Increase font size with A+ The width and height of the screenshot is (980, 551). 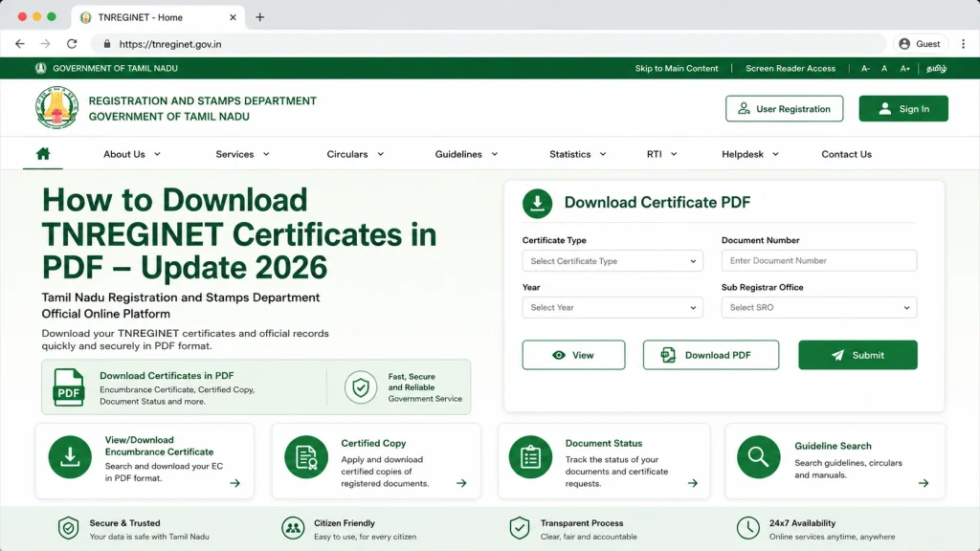[904, 68]
